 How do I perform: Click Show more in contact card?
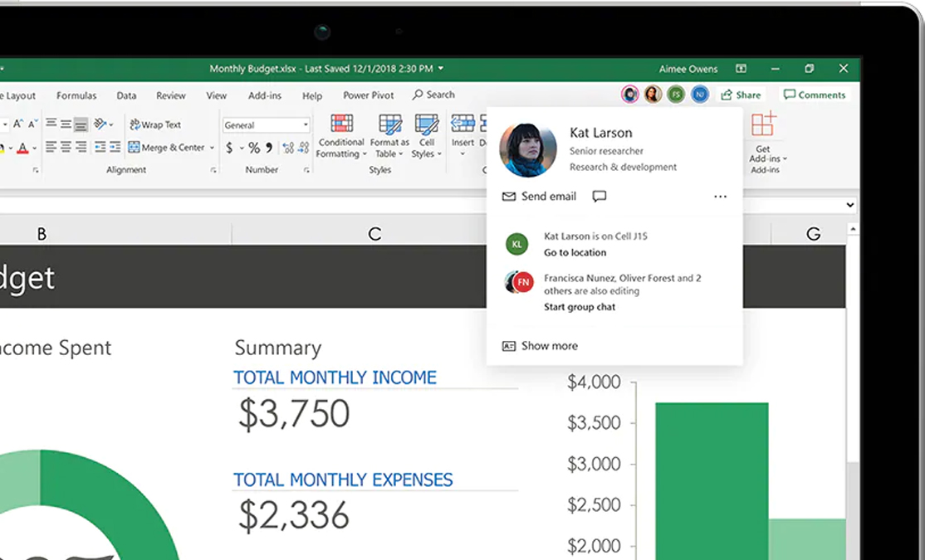pos(540,346)
